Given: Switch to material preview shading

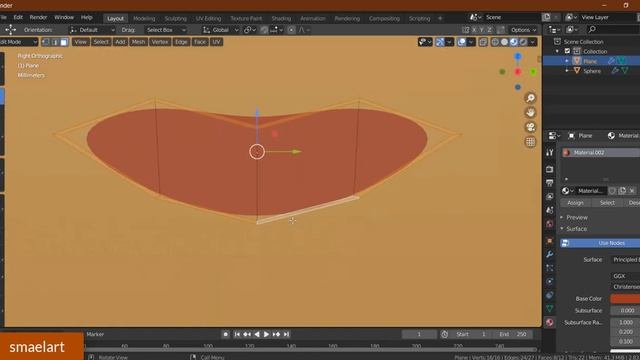Looking at the screenshot, I should (x=514, y=42).
